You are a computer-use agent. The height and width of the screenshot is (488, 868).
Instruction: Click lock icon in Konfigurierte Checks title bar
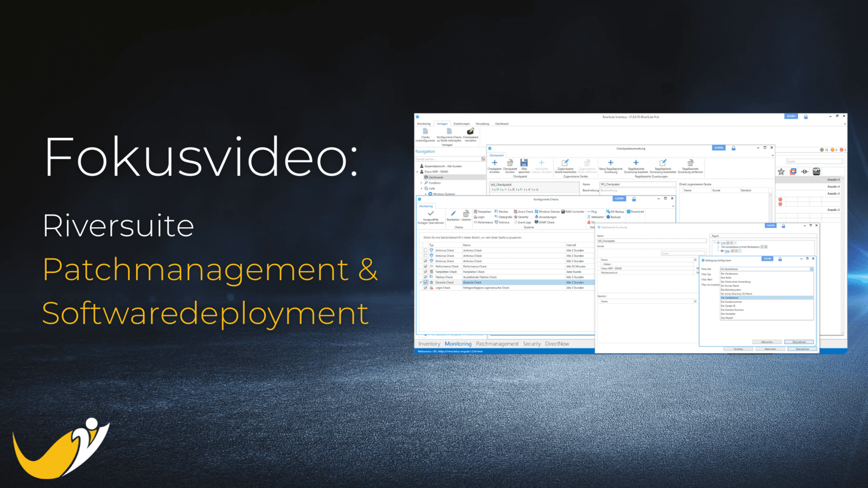click(x=634, y=199)
